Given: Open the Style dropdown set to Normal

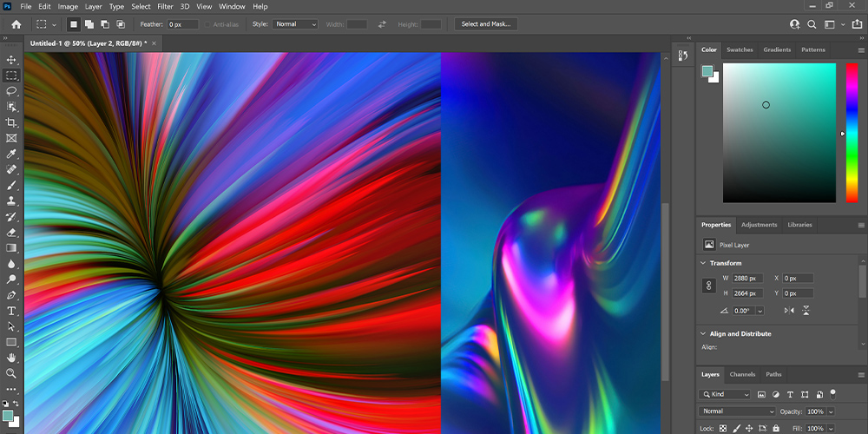Looking at the screenshot, I should click(x=296, y=24).
